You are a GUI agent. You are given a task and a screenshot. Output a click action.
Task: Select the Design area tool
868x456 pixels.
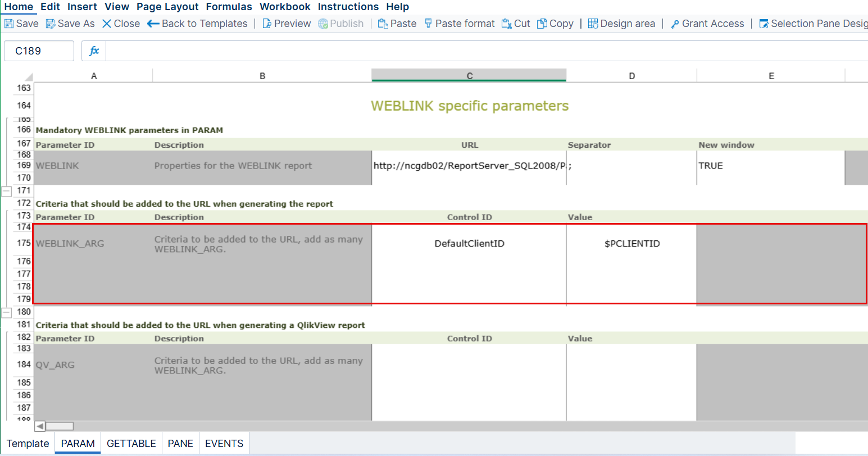(622, 24)
